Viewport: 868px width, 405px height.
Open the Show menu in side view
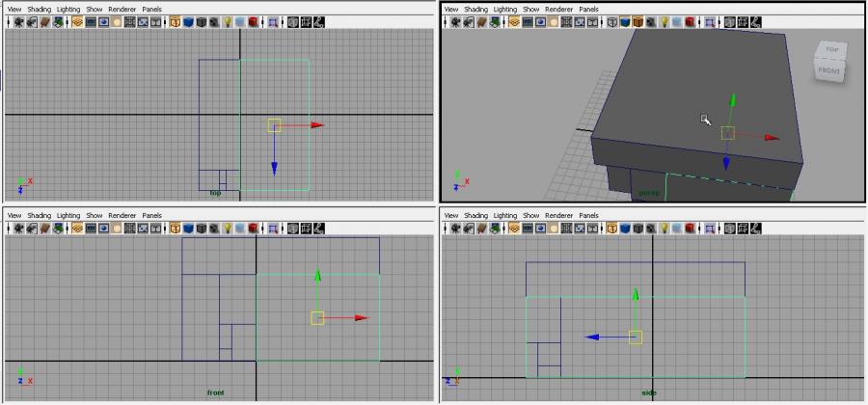click(530, 215)
